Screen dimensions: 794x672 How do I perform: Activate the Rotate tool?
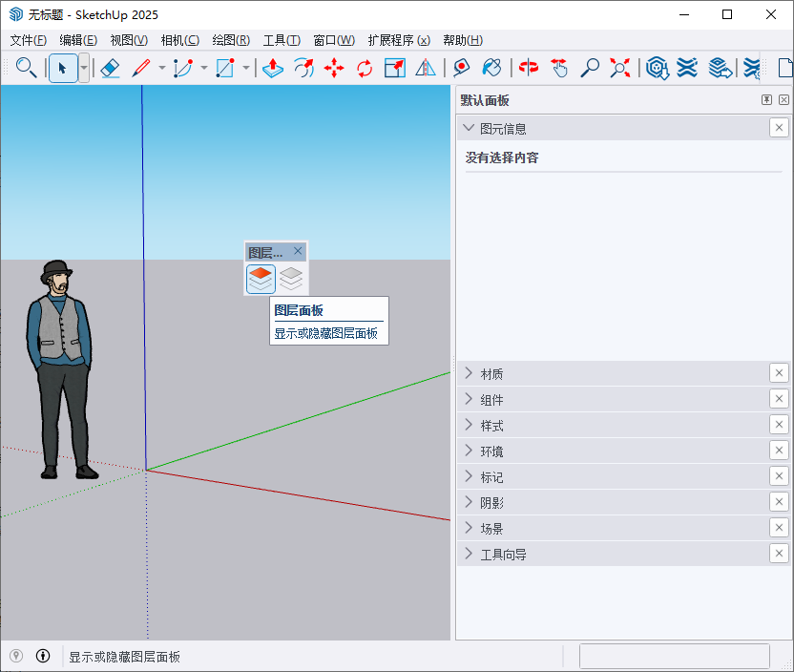365,68
